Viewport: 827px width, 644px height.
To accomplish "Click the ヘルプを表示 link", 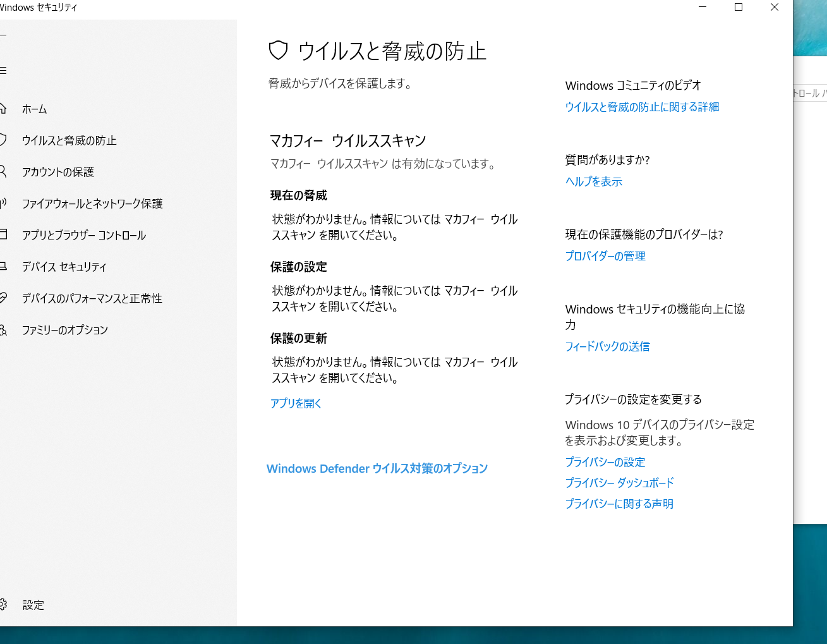I will click(594, 181).
